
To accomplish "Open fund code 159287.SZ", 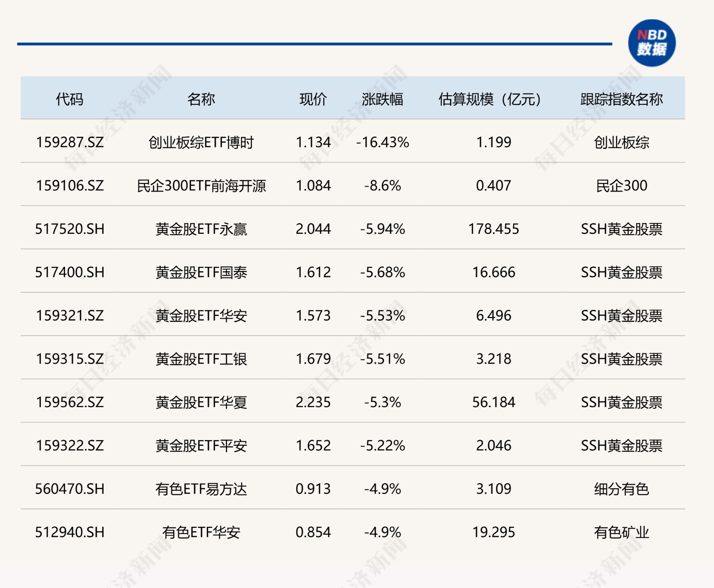I will tap(70, 142).
